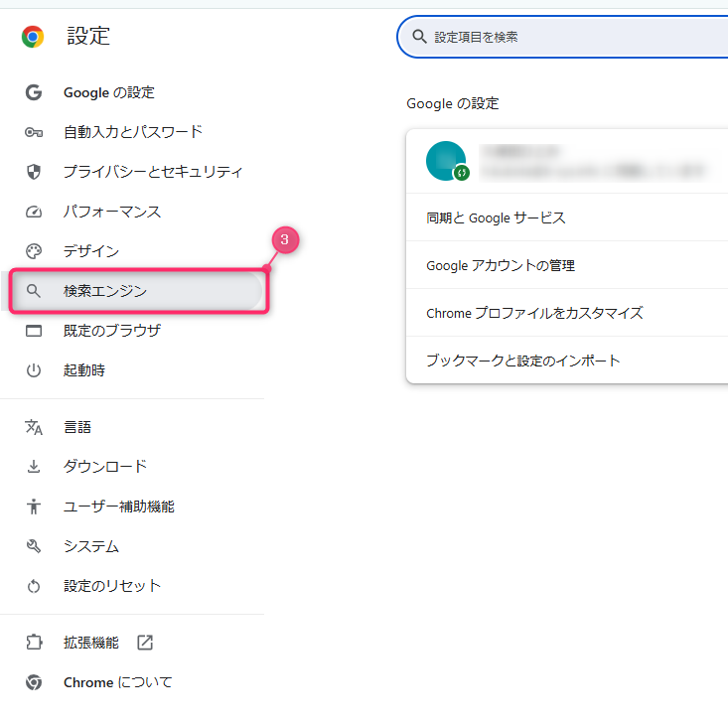Open the 検索エンジン settings section
This screenshot has height=724, width=728.
pyautogui.click(x=105, y=291)
